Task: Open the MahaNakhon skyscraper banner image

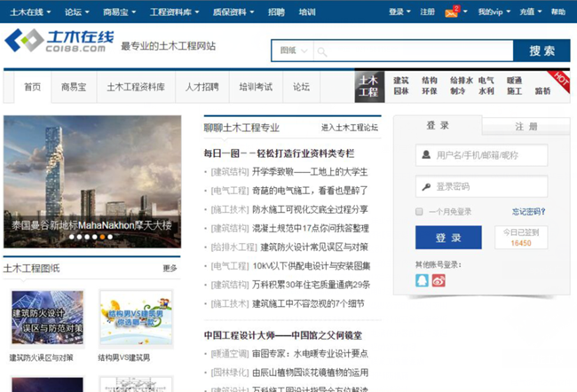Action: pyautogui.click(x=92, y=182)
